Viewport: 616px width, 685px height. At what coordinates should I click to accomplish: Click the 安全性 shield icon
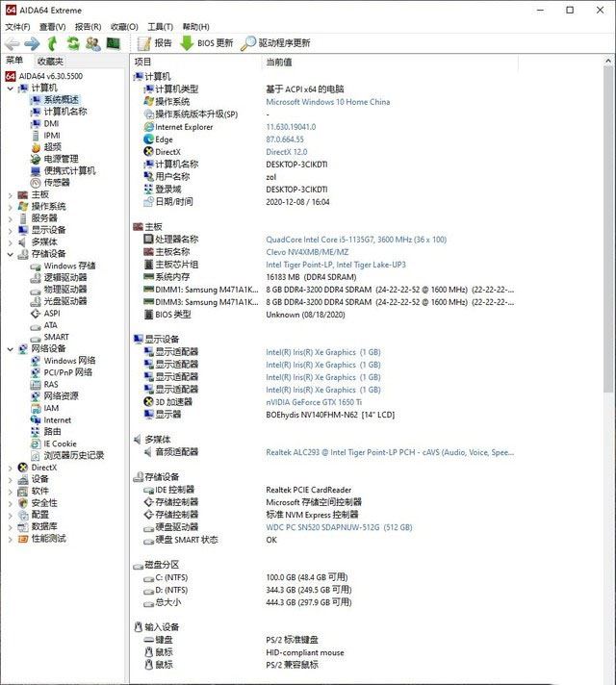pos(23,503)
